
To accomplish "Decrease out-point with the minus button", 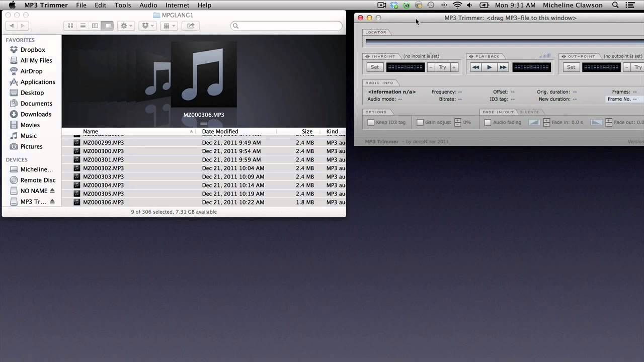I will click(x=627, y=67).
